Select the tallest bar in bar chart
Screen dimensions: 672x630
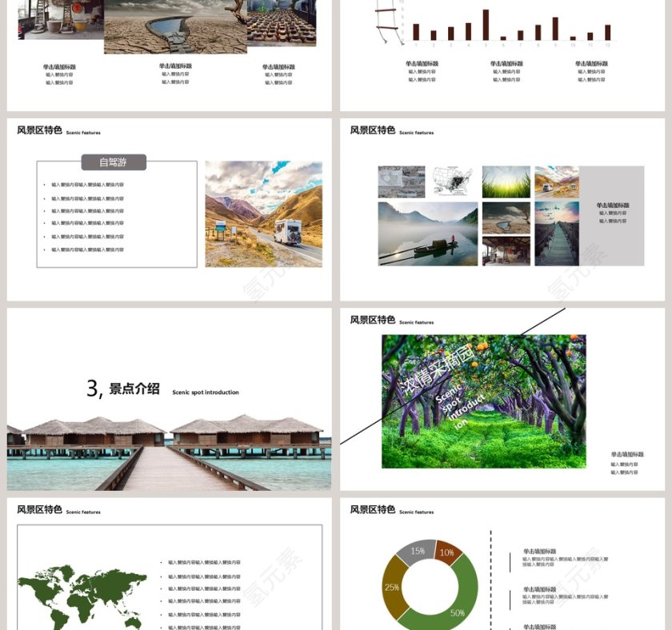(486, 25)
